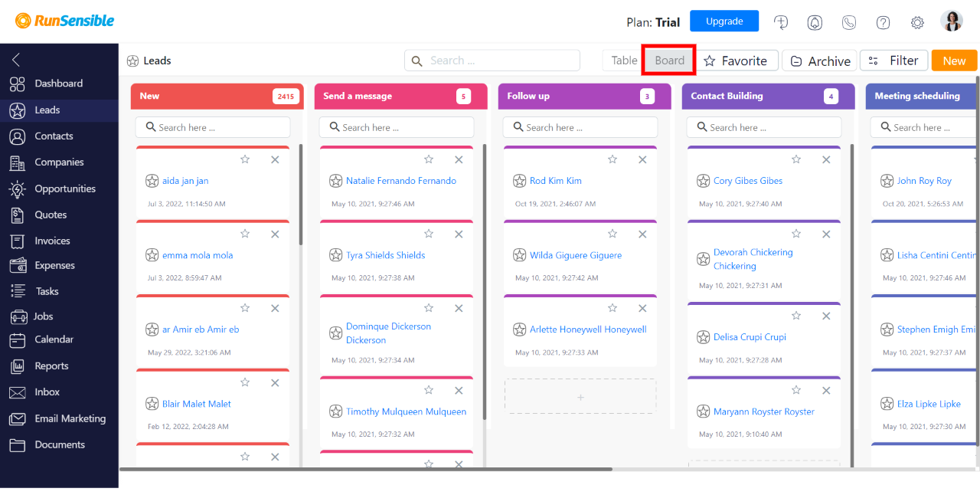Star the Dominque Dickerson card
Viewport: 980px width, 495px height.
click(429, 308)
